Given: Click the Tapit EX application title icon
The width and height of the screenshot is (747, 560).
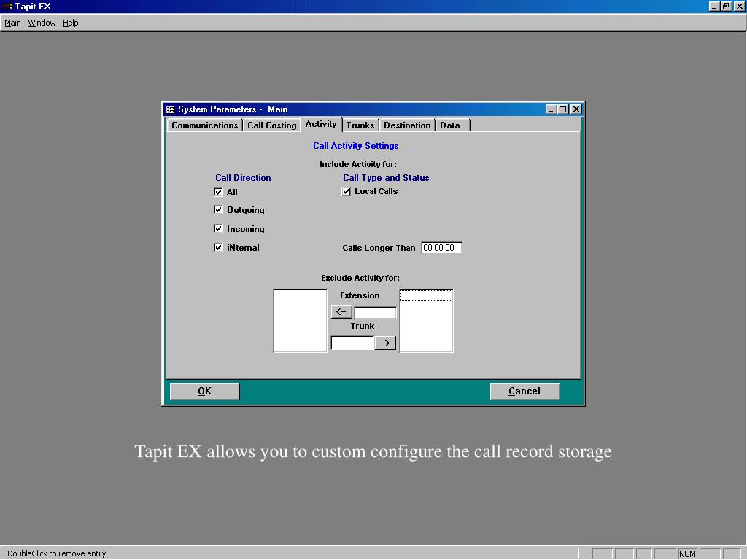Looking at the screenshot, I should tap(7, 6).
